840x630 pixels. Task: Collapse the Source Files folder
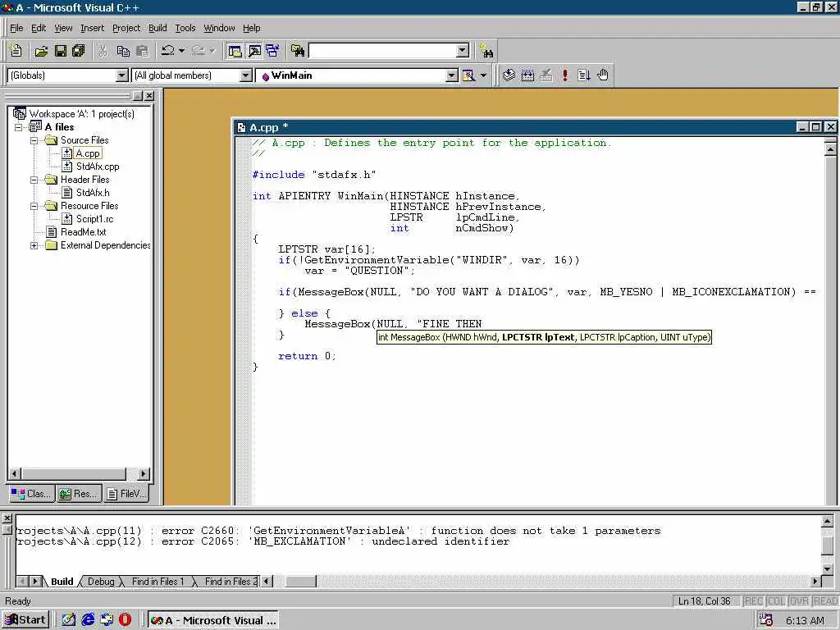34,140
